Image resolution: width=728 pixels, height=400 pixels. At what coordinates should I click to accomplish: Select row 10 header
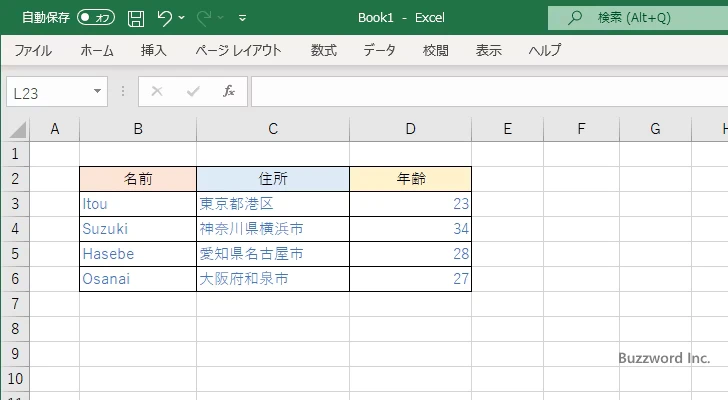(x=15, y=379)
